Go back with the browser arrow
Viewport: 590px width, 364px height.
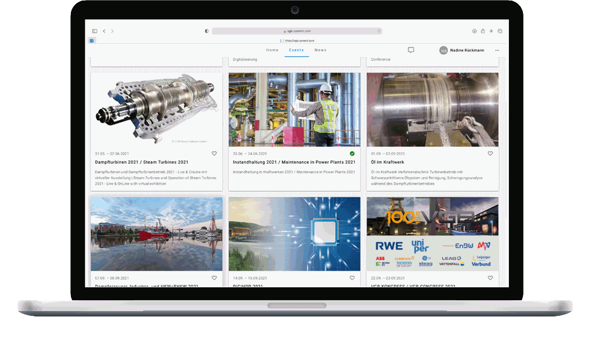104,31
